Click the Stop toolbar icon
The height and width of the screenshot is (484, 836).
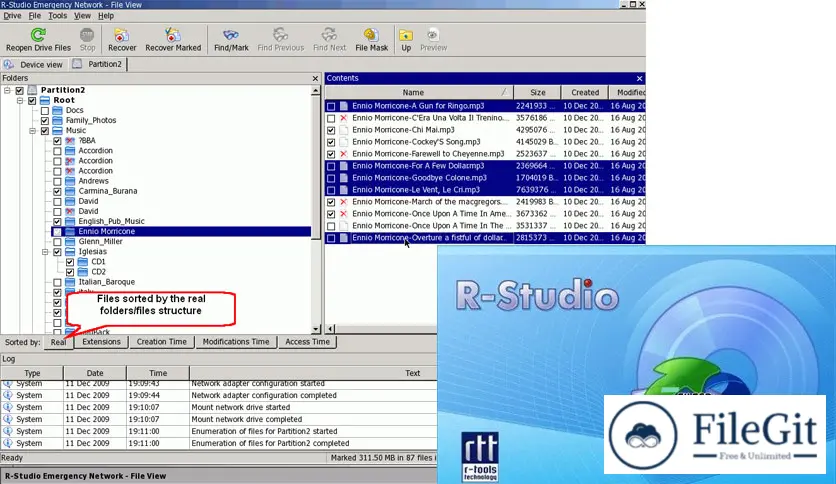point(87,35)
